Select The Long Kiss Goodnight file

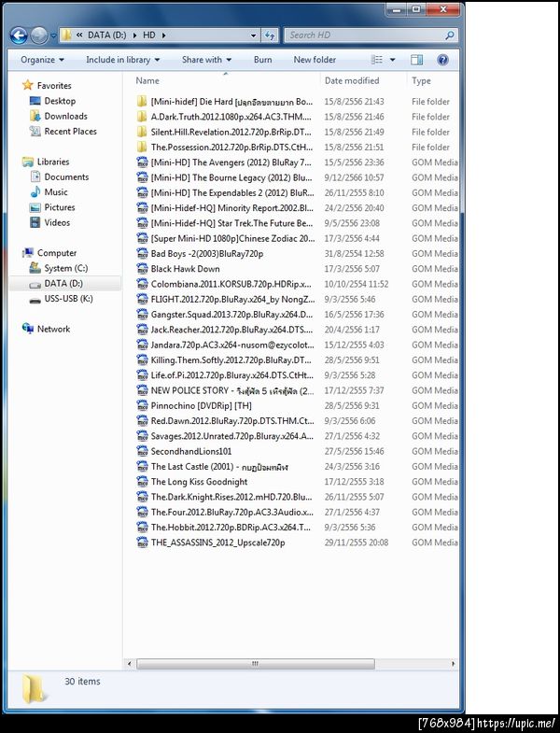(x=199, y=482)
